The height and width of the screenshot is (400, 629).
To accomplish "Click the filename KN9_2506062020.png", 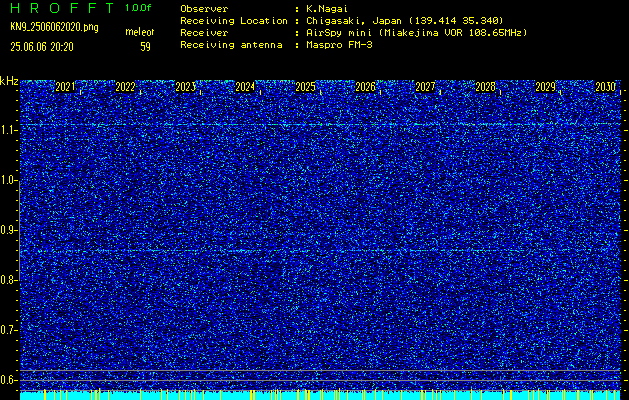I will click(54, 27).
